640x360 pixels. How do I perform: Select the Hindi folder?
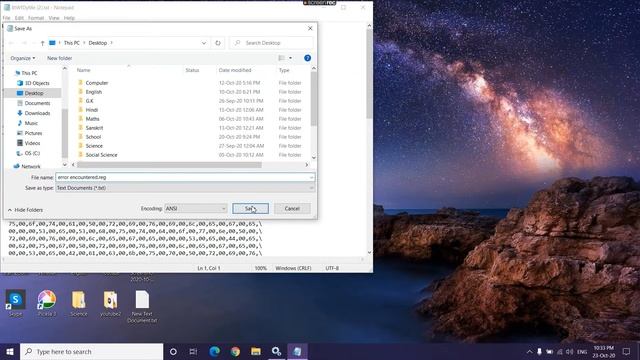[x=91, y=110]
